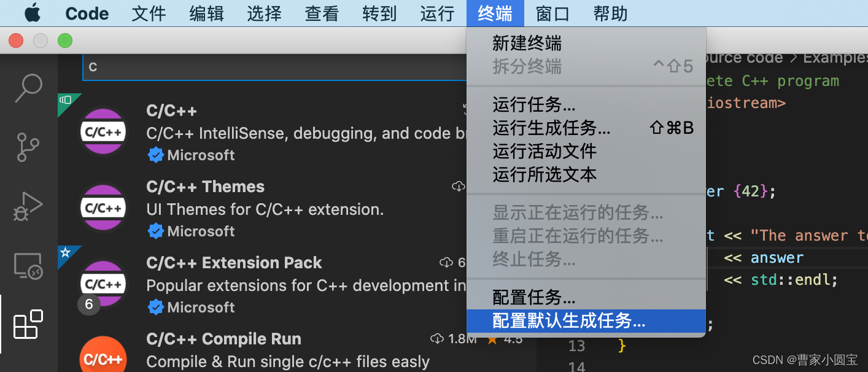Open the 选择 menu
The height and width of the screenshot is (372, 868).
click(x=265, y=13)
